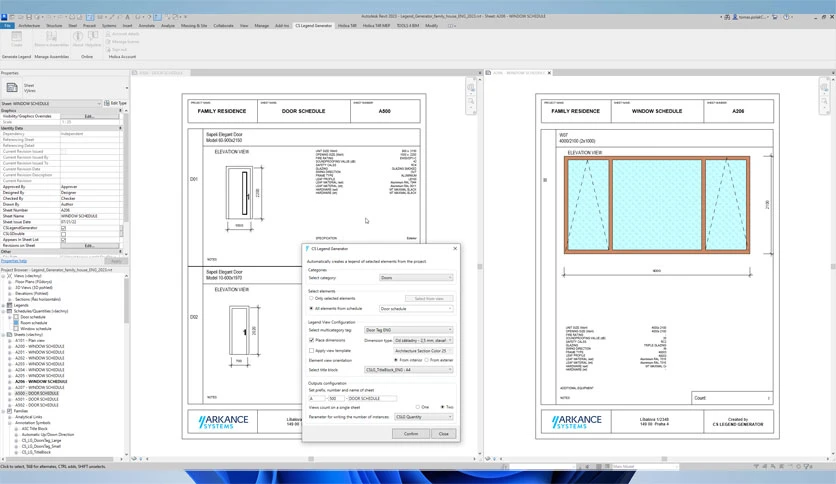The height and width of the screenshot is (484, 836).
Task: Click the Confirm button in dialog
Action: coord(411,434)
